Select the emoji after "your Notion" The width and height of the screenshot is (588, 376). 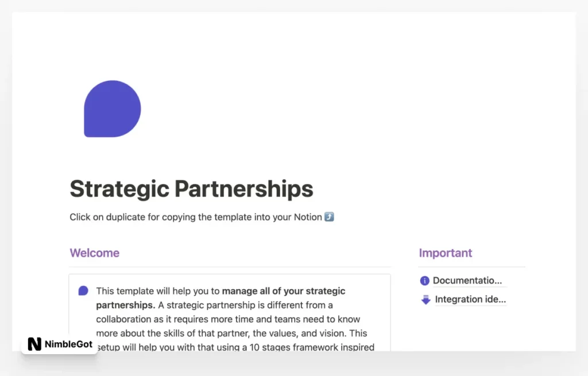[328, 217]
